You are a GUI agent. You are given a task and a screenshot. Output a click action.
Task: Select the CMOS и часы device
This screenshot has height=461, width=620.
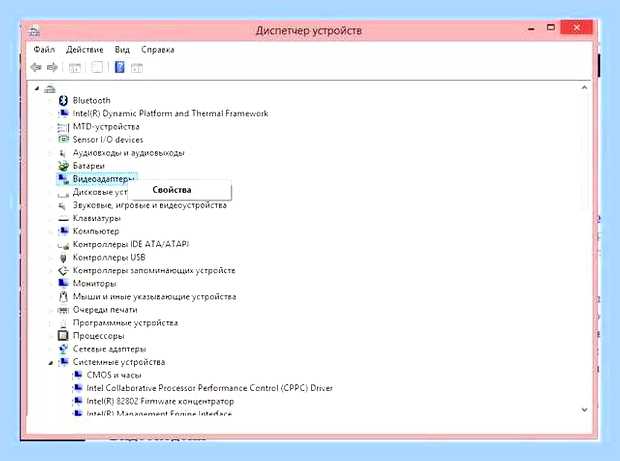[114, 375]
